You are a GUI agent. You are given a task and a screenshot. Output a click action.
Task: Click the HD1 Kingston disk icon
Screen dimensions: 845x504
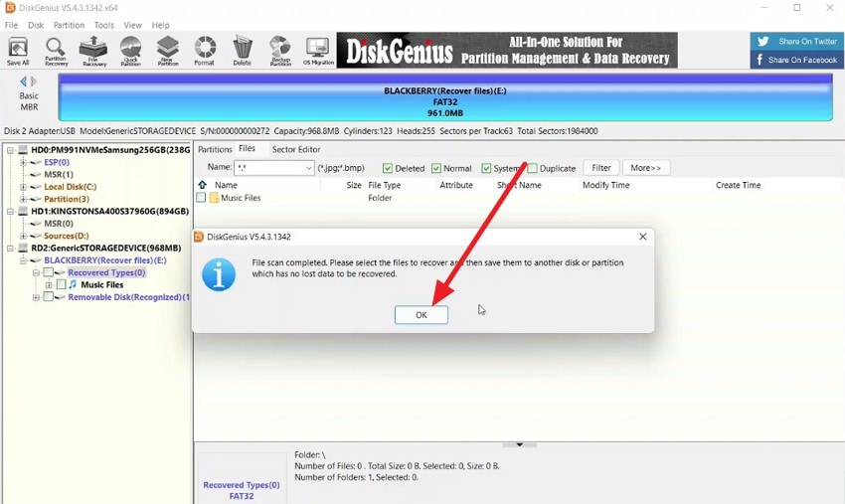pyautogui.click(x=23, y=212)
